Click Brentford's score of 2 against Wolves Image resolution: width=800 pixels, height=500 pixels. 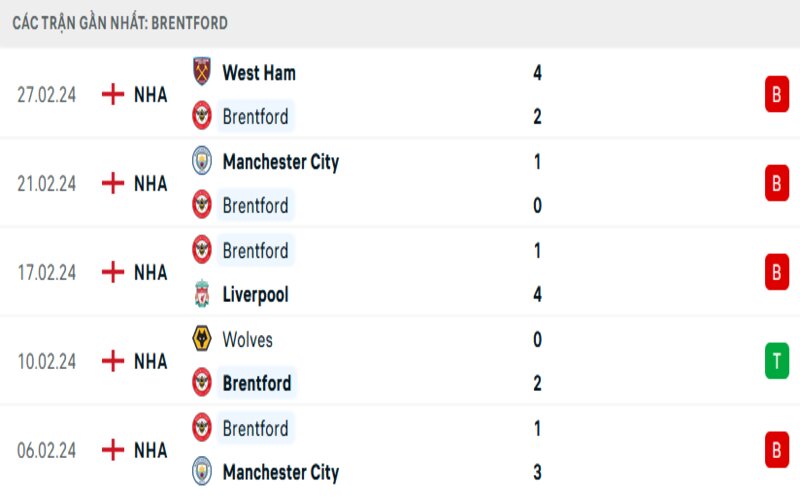click(x=538, y=383)
